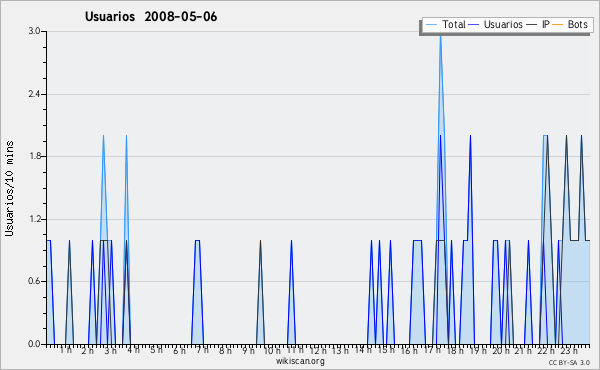Click the '23 h' x-axis label
Screen dimensions: 600x370
coord(569,350)
